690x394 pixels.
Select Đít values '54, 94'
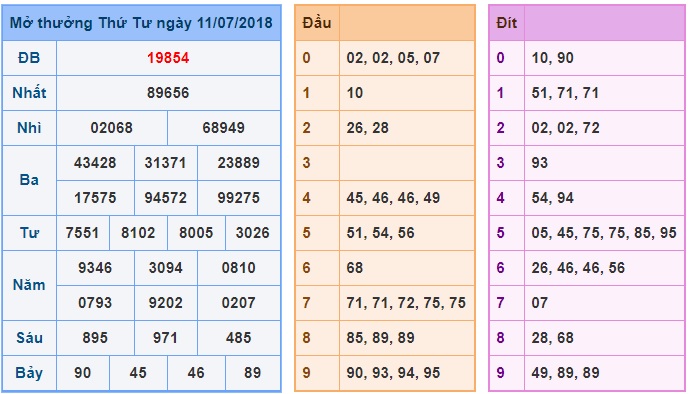coord(552,198)
